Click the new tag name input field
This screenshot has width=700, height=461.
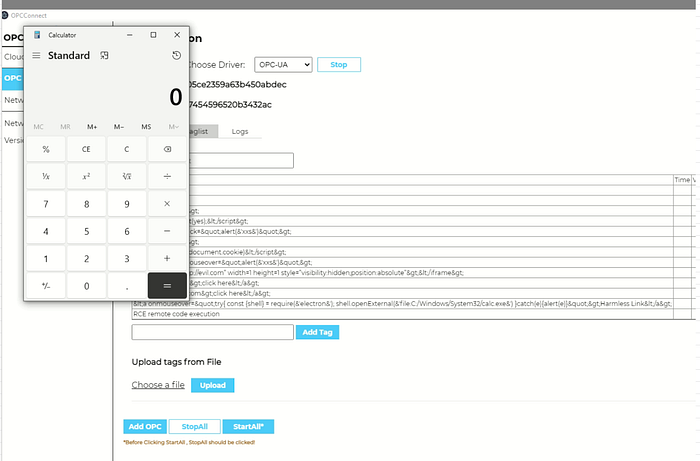coord(212,332)
